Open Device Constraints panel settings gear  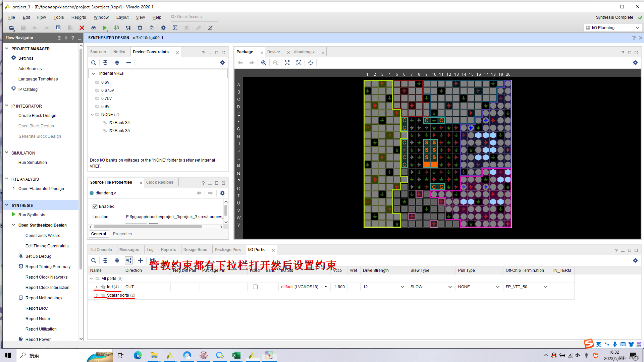(222, 63)
